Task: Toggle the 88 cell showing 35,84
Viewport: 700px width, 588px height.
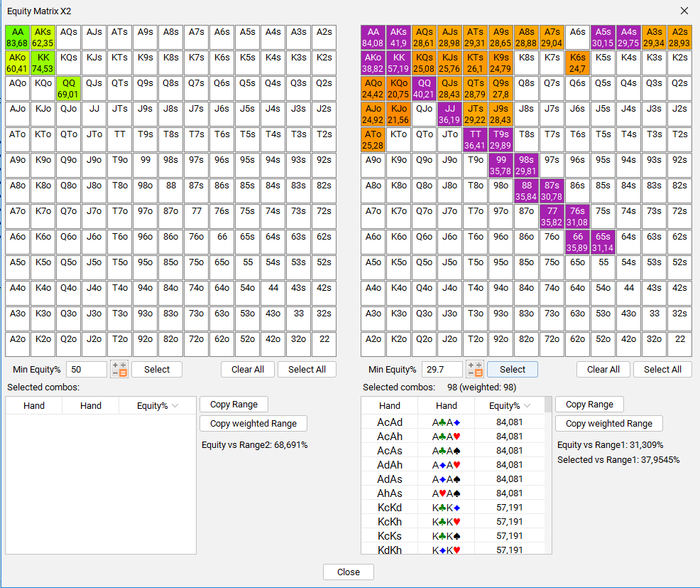Action: click(526, 191)
